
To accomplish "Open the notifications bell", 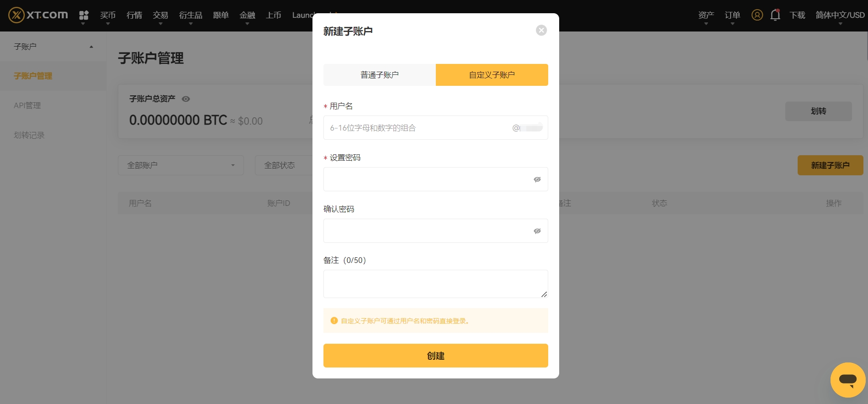I will click(x=775, y=15).
